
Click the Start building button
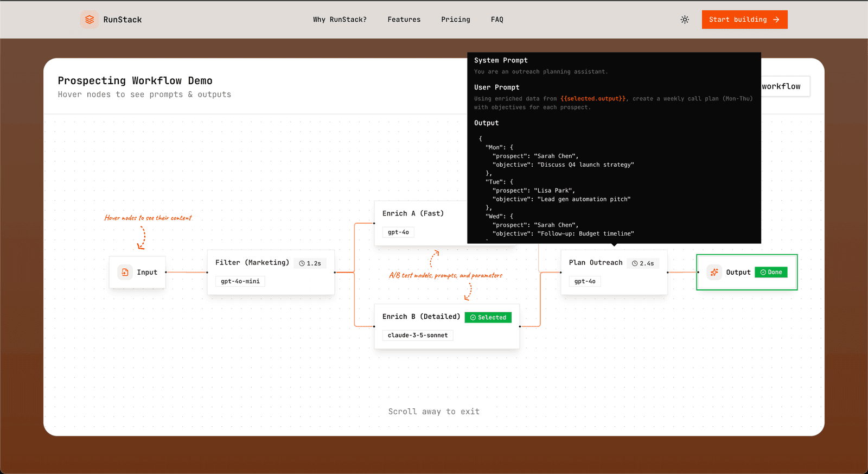point(744,20)
